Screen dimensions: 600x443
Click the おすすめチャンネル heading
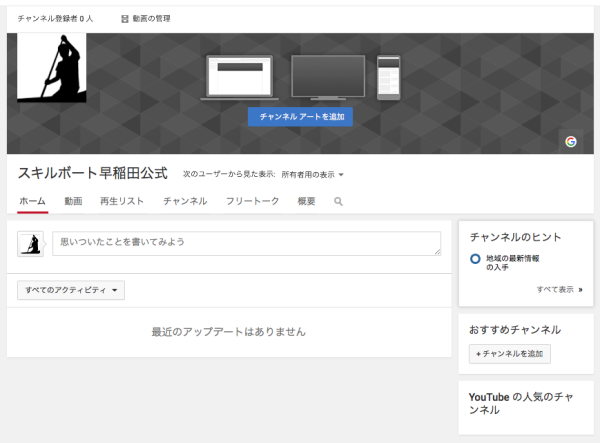point(515,330)
